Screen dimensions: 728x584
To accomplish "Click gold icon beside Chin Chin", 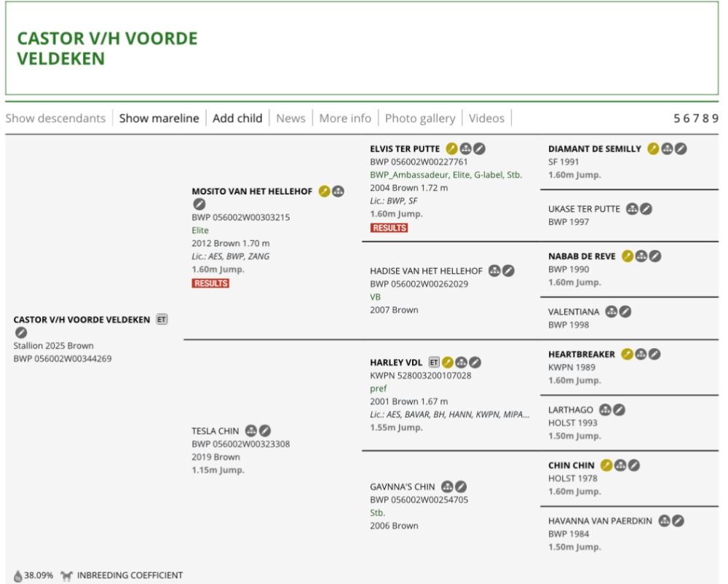I will point(606,465).
